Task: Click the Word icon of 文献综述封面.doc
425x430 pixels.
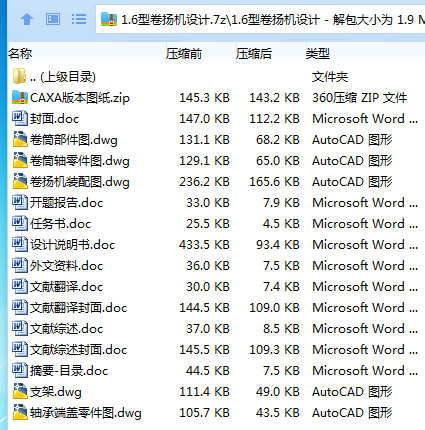Action: (20, 349)
